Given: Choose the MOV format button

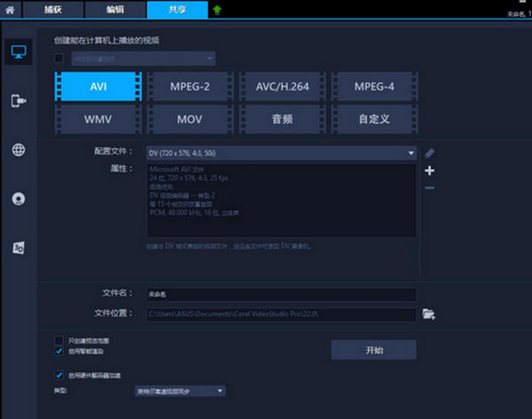Looking at the screenshot, I should pos(190,119).
